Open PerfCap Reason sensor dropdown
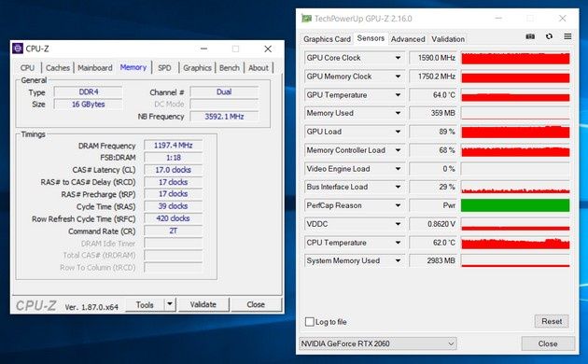The width and height of the screenshot is (588, 364). [x=398, y=205]
